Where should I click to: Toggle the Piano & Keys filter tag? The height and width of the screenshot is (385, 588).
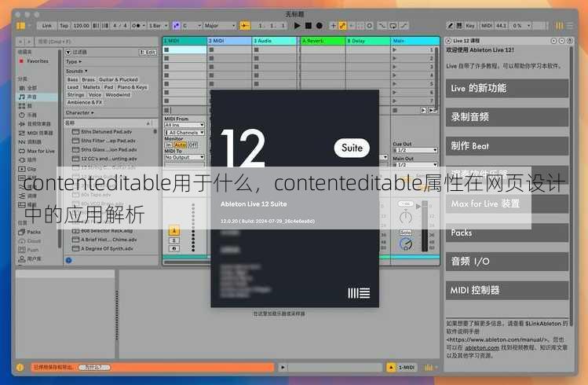[132, 87]
